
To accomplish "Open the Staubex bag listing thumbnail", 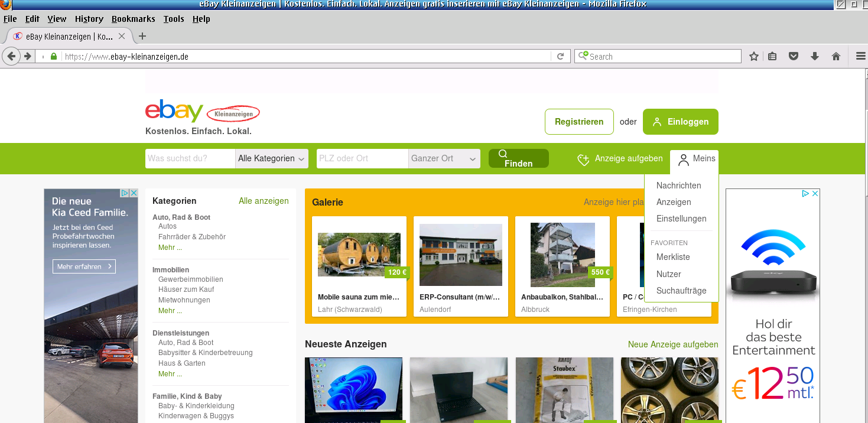I will point(564,390).
